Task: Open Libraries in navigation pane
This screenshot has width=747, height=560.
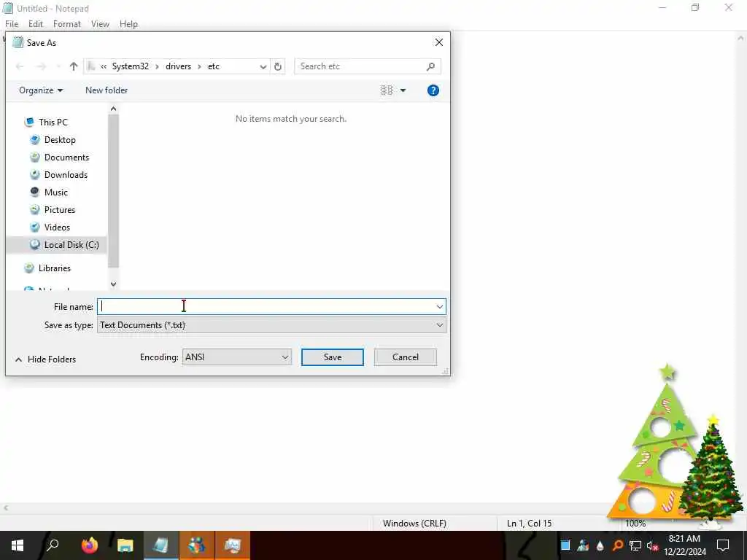Action: [x=54, y=268]
